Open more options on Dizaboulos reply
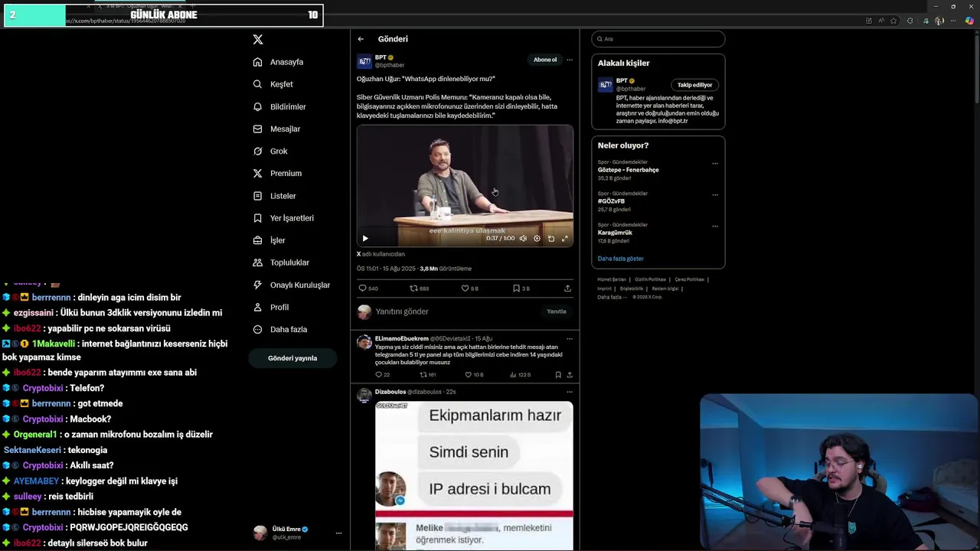The height and width of the screenshot is (551, 980). click(x=569, y=392)
